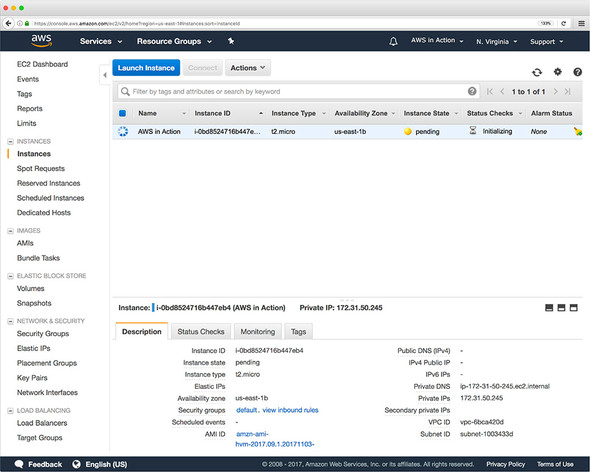Open the Services dropdown
The image size is (590, 472).
pyautogui.click(x=101, y=41)
